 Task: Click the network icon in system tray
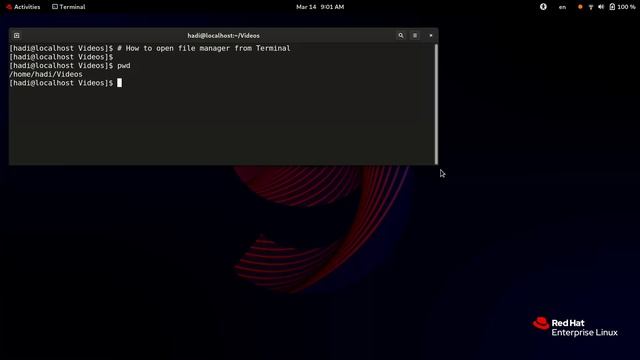tap(591, 7)
